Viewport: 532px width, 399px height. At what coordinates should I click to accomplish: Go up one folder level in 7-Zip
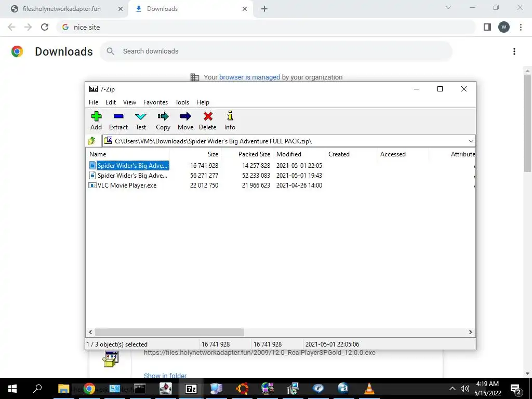pyautogui.click(x=92, y=141)
